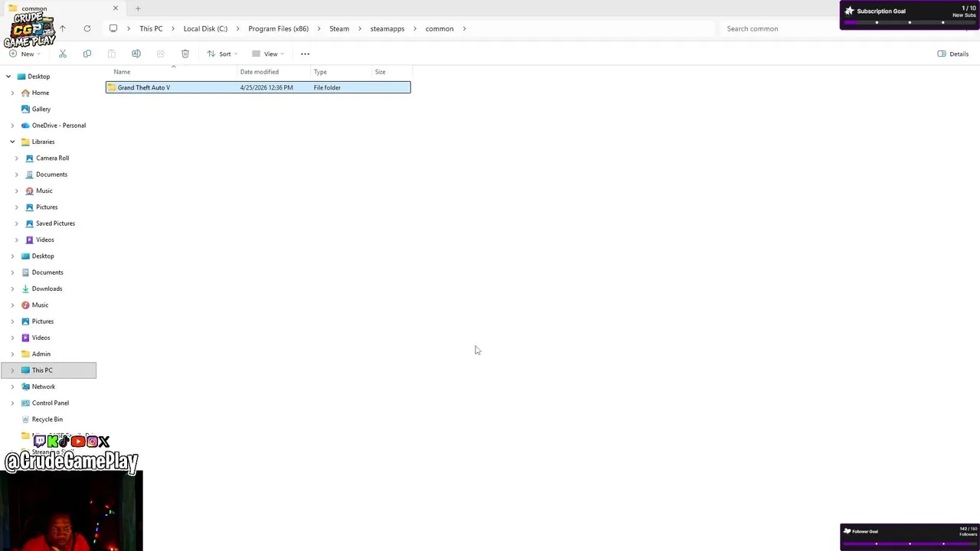Click the Recycle Bin icon
The height and width of the screenshot is (551, 980).
[x=25, y=419]
